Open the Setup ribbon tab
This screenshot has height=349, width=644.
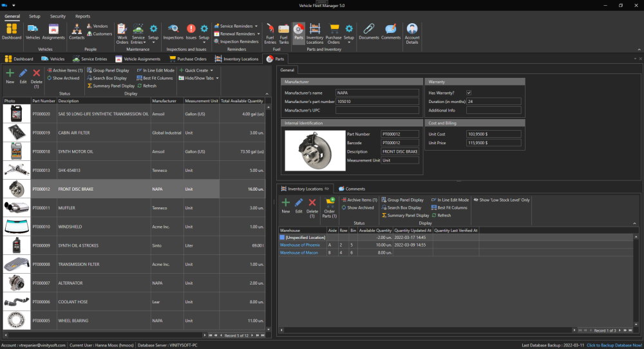pyautogui.click(x=35, y=17)
